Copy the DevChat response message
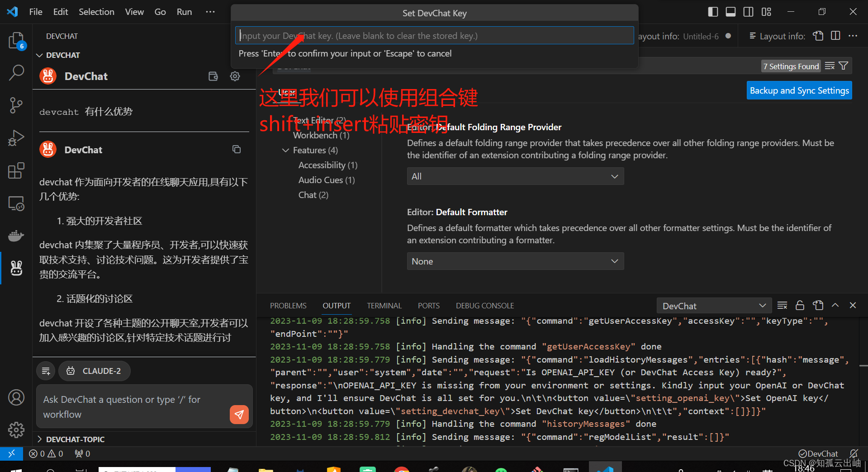Viewport: 868px width, 472px height. pos(236,149)
